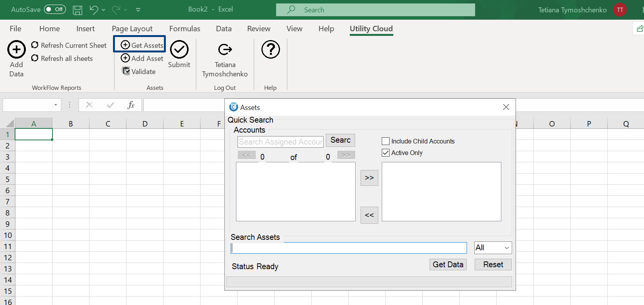Open the Name Box dropdown arrow

(x=56, y=105)
